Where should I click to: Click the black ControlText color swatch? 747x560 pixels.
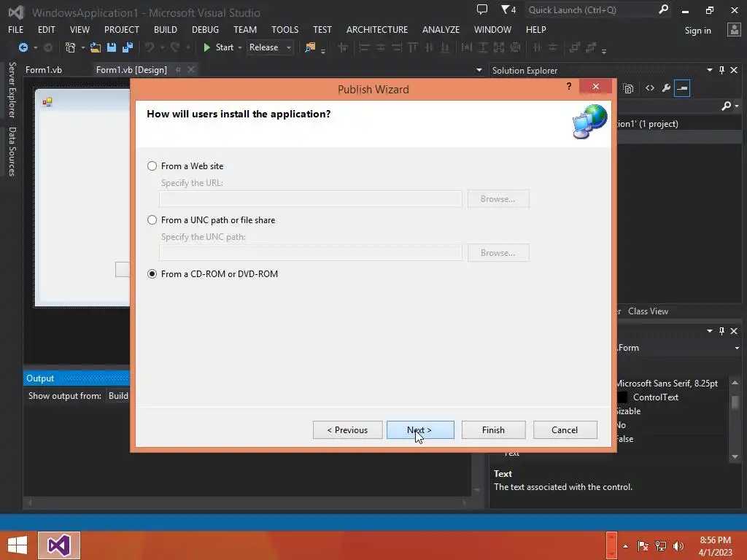click(x=622, y=397)
